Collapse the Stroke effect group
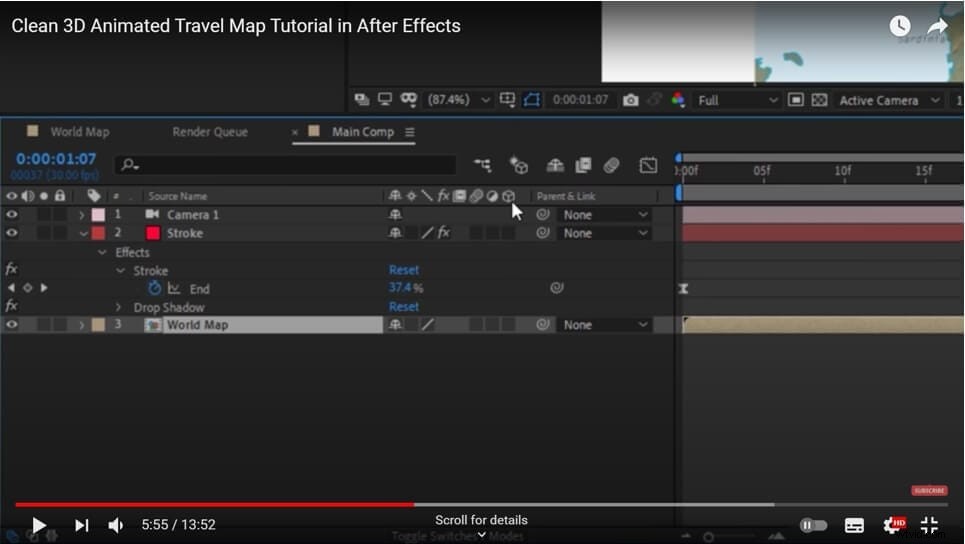The image size is (965, 544). [x=121, y=271]
